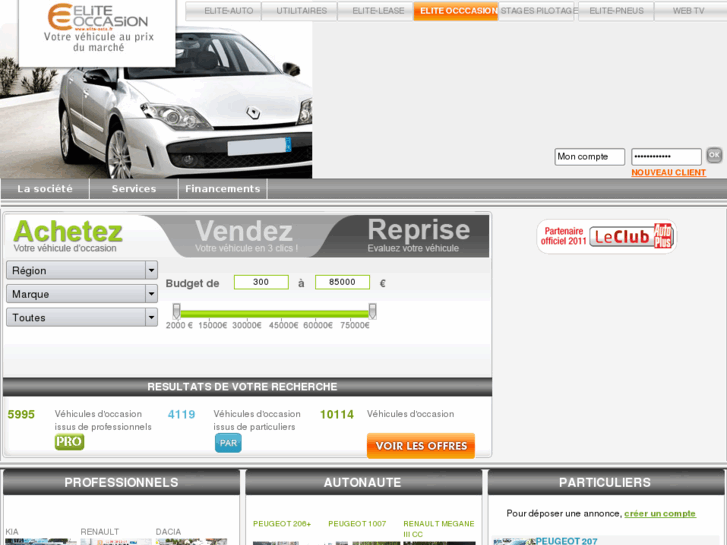Click the VOIR LES OFFRES button
This screenshot has width=727, height=545.
click(421, 446)
